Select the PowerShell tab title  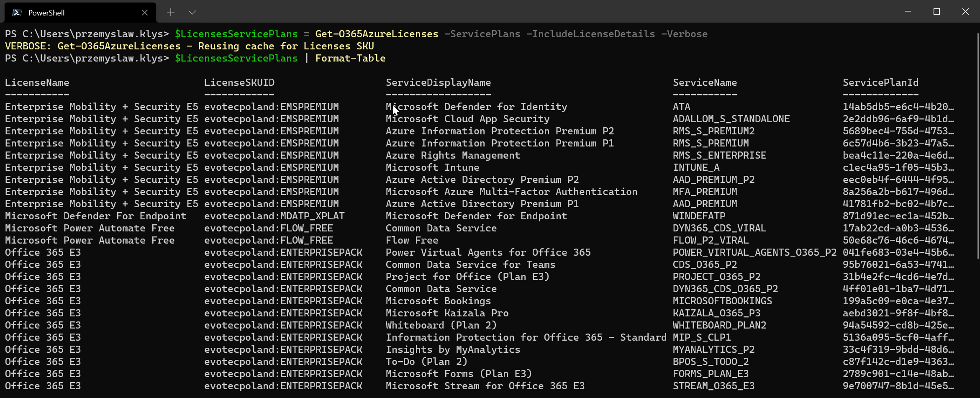point(46,13)
